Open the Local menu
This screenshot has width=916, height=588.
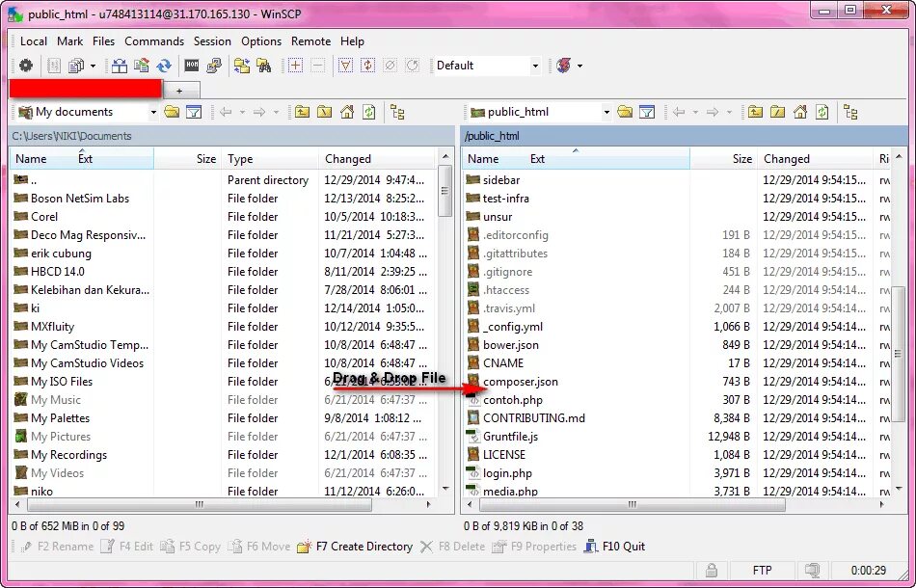(34, 41)
